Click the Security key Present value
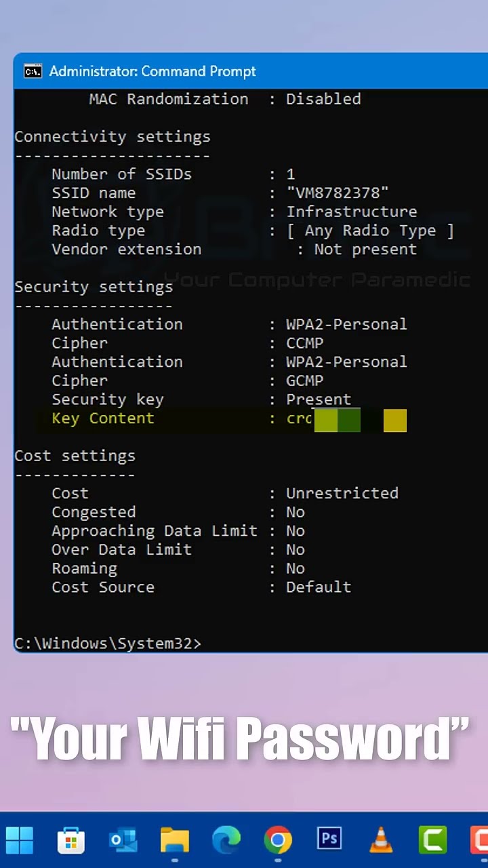Screen dimensions: 488x868 [319, 399]
